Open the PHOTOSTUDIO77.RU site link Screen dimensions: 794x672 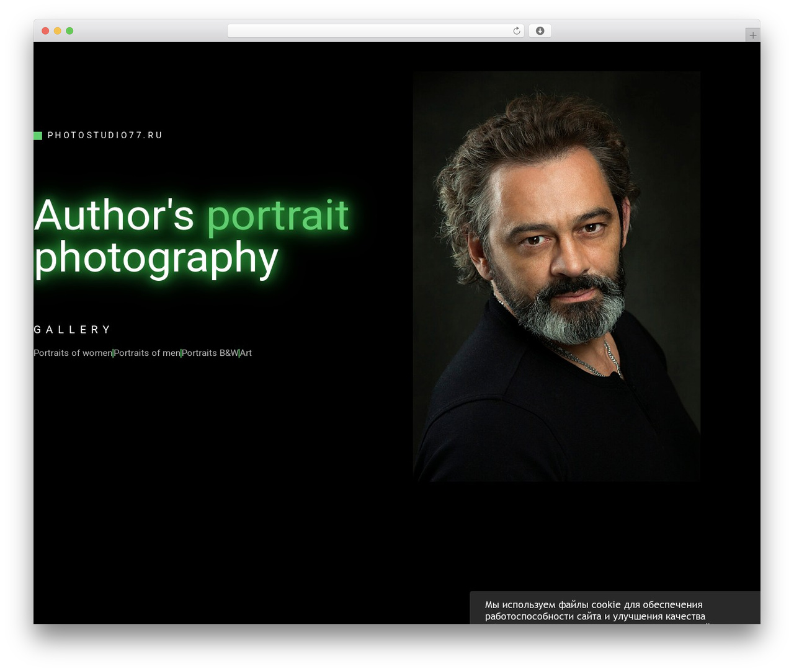pos(105,135)
